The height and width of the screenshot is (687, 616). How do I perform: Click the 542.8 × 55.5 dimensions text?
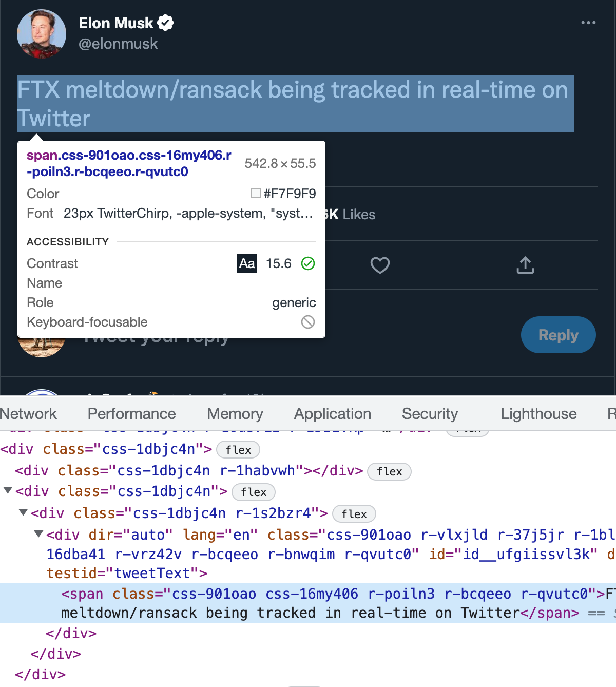(280, 163)
